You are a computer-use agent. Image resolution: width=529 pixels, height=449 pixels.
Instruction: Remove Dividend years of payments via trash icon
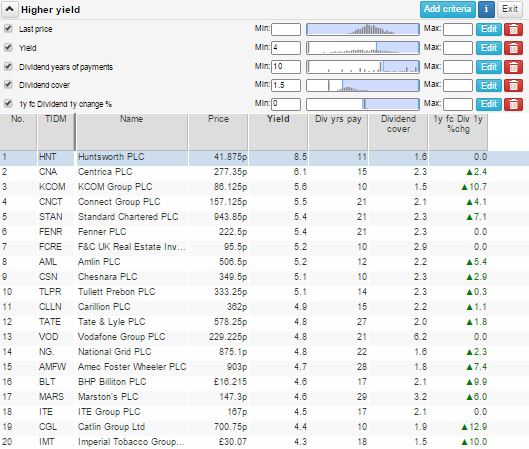tap(513, 67)
